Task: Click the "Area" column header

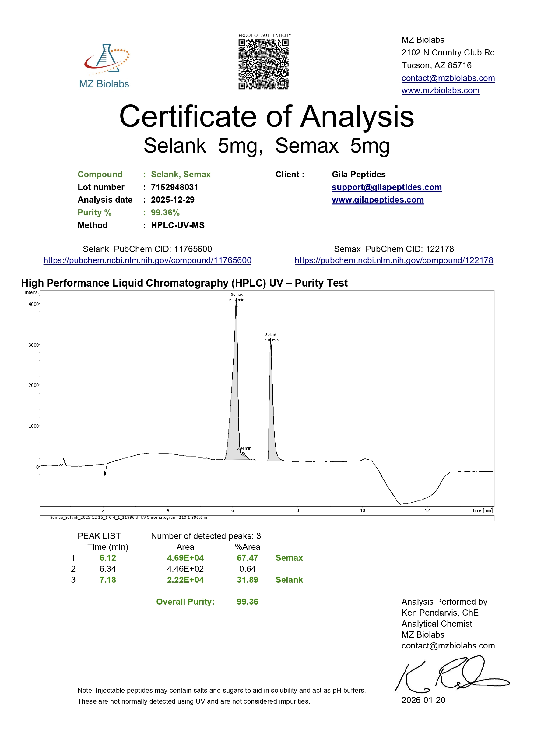Action: pos(185,547)
